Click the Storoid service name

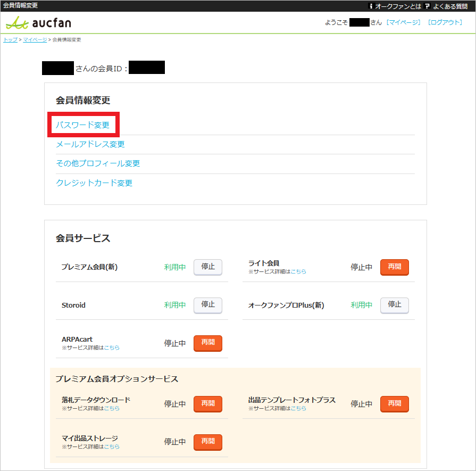(73, 305)
